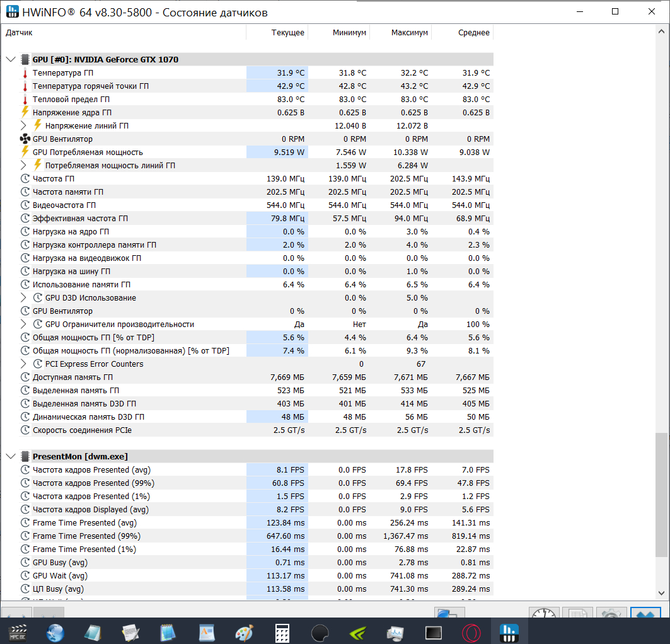Open the black screen terminal icon in taskbar
Viewport: 670px width, 644px height.
(x=433, y=633)
